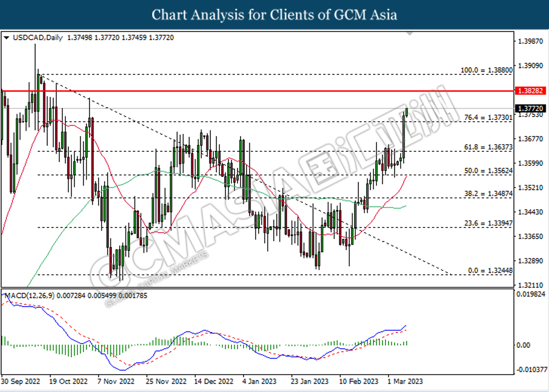Click the price axis value 1.32110

tap(531, 285)
